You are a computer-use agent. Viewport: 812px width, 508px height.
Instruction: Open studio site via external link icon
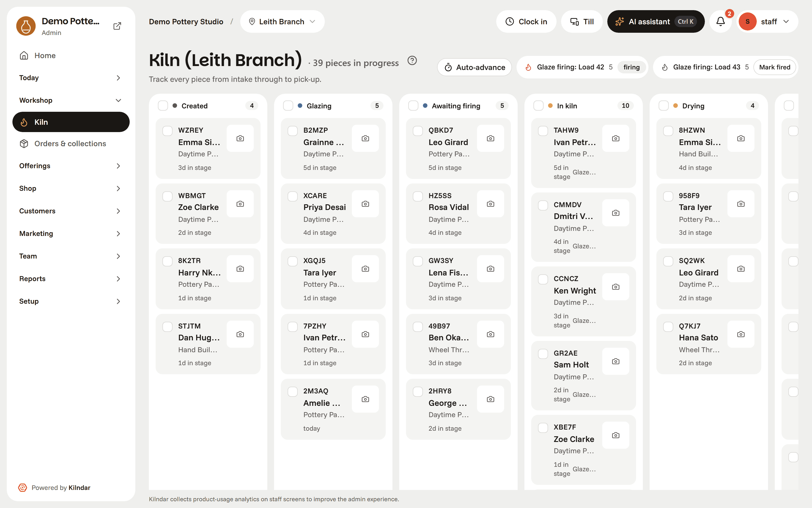pos(117,26)
